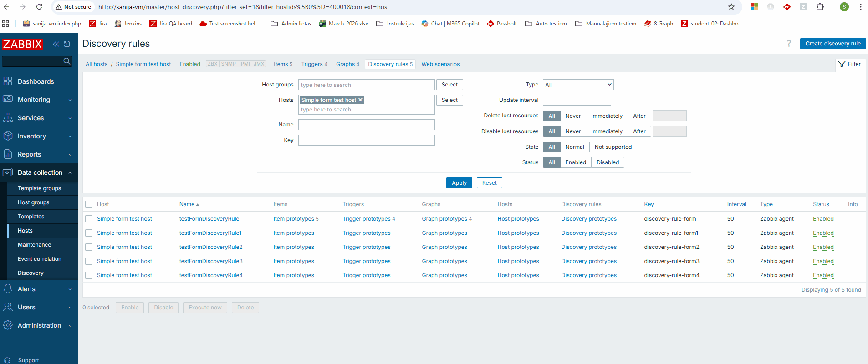Screen dimensions: 868x364
Task: Click the sidebar search magnifier icon
Action: (x=67, y=61)
